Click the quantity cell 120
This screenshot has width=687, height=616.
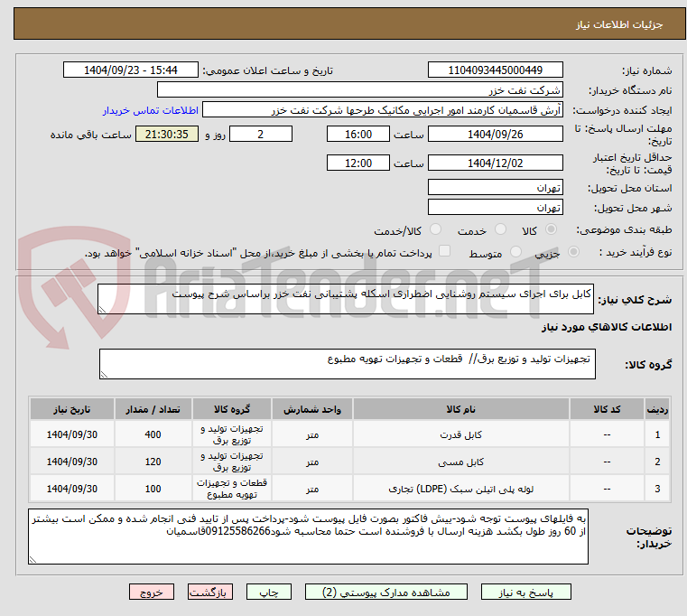[153, 462]
